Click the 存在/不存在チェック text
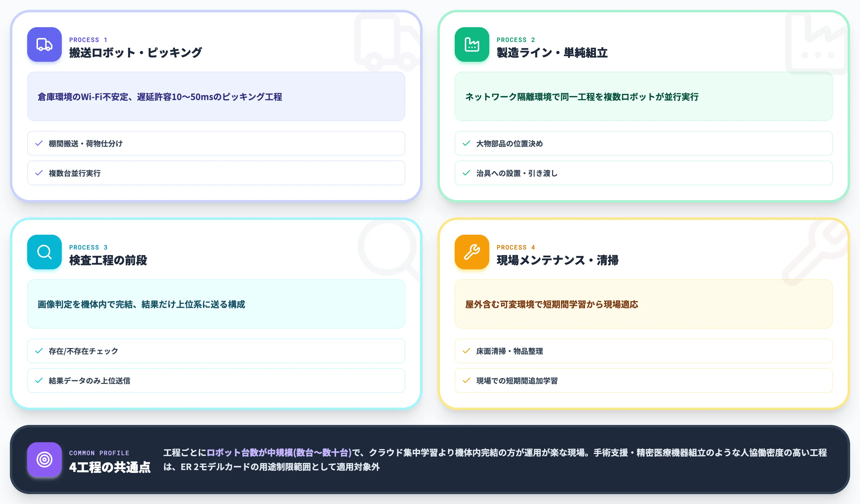860x504 pixels. [84, 351]
